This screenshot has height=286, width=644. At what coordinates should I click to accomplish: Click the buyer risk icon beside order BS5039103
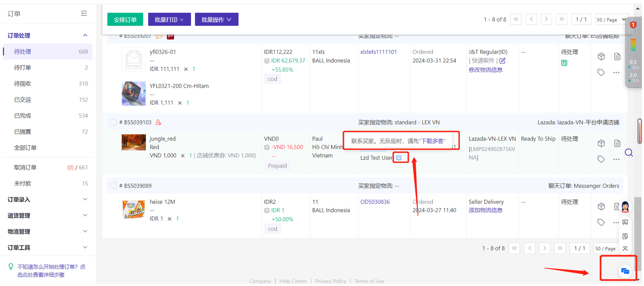[159, 122]
